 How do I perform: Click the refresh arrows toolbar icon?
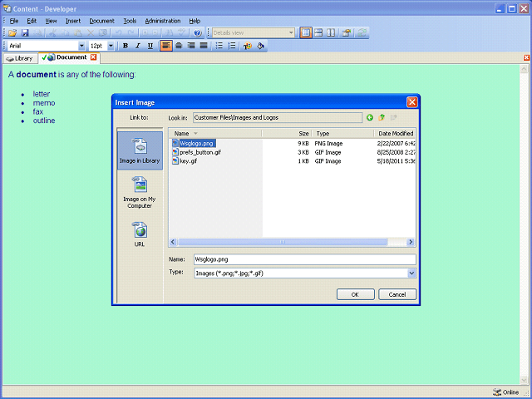[362, 33]
